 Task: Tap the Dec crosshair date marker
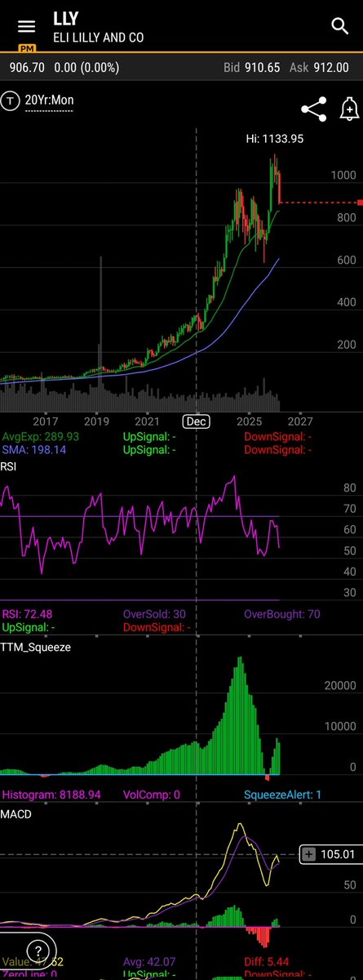click(x=196, y=421)
